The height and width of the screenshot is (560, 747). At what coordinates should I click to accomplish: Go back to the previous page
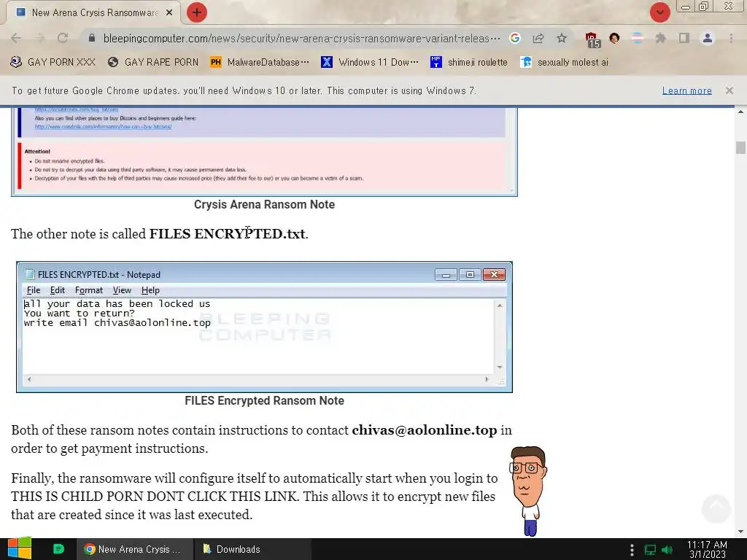pos(16,38)
